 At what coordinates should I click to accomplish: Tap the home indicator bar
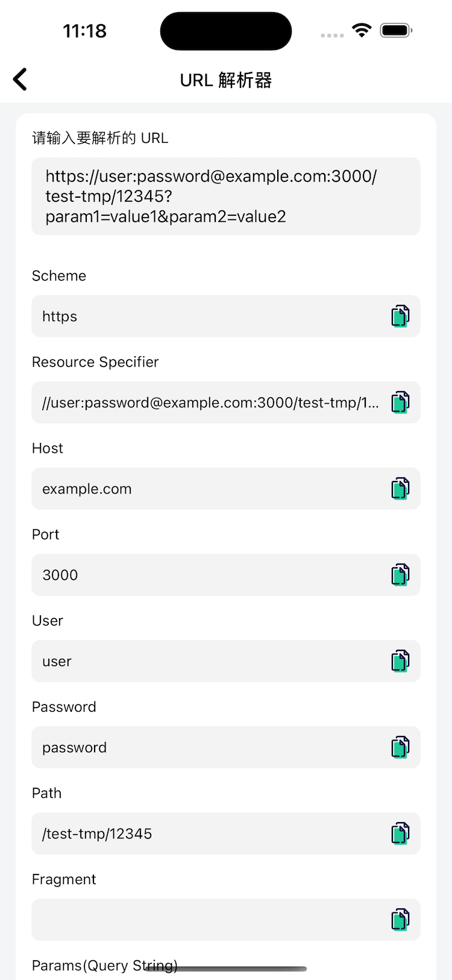point(226,969)
